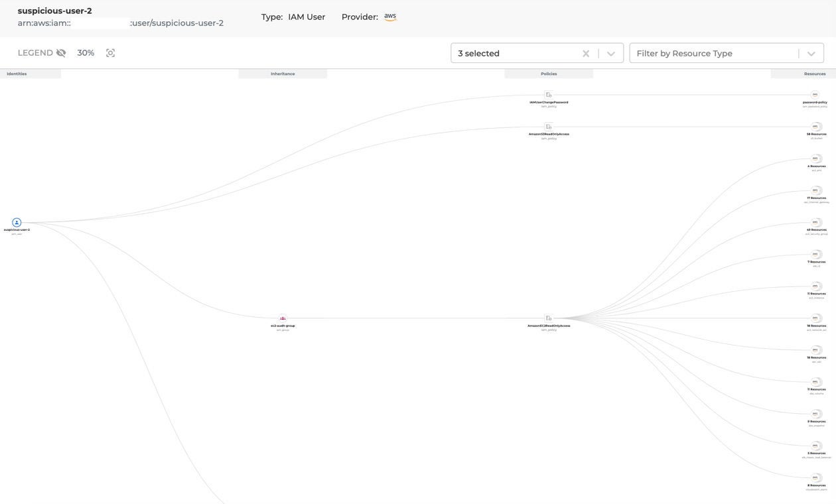Select the 4 Resources ec2 ami node
The height and width of the screenshot is (504, 836).
pyautogui.click(x=815, y=158)
